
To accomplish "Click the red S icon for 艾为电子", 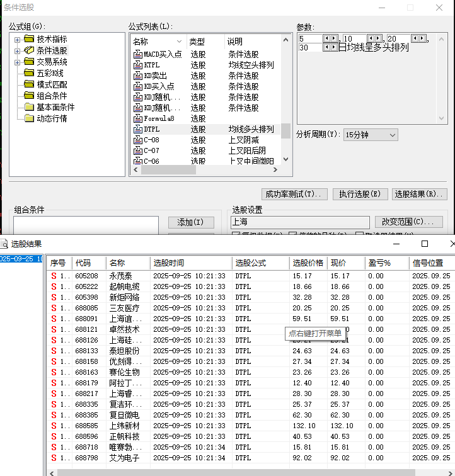I will tap(54, 458).
